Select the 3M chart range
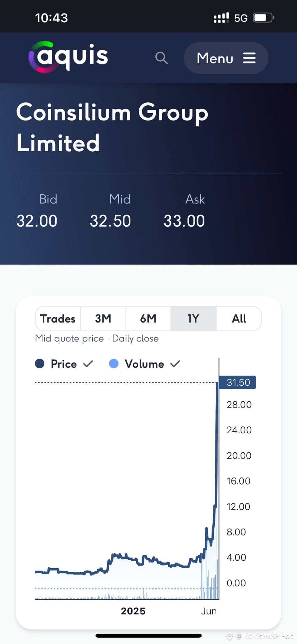The width and height of the screenshot is (297, 644). (103, 319)
